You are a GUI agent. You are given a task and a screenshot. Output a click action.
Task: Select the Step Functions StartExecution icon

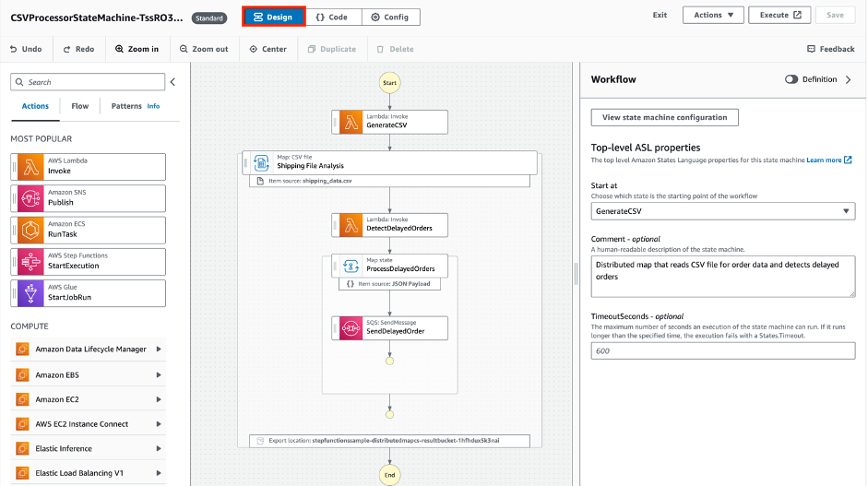(30, 261)
